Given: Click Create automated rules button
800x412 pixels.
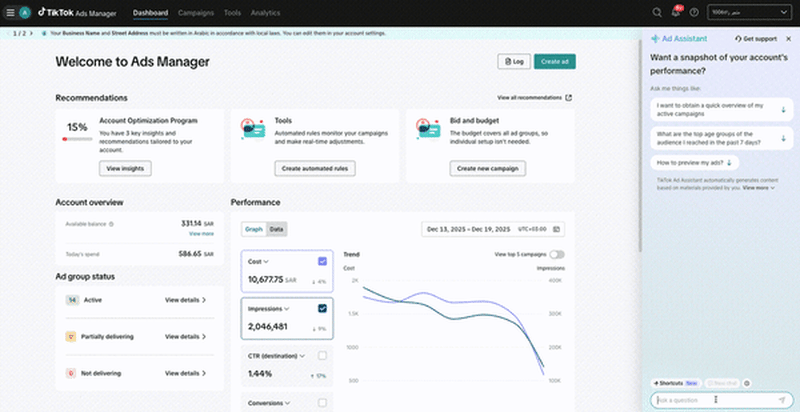Looking at the screenshot, I should [314, 169].
